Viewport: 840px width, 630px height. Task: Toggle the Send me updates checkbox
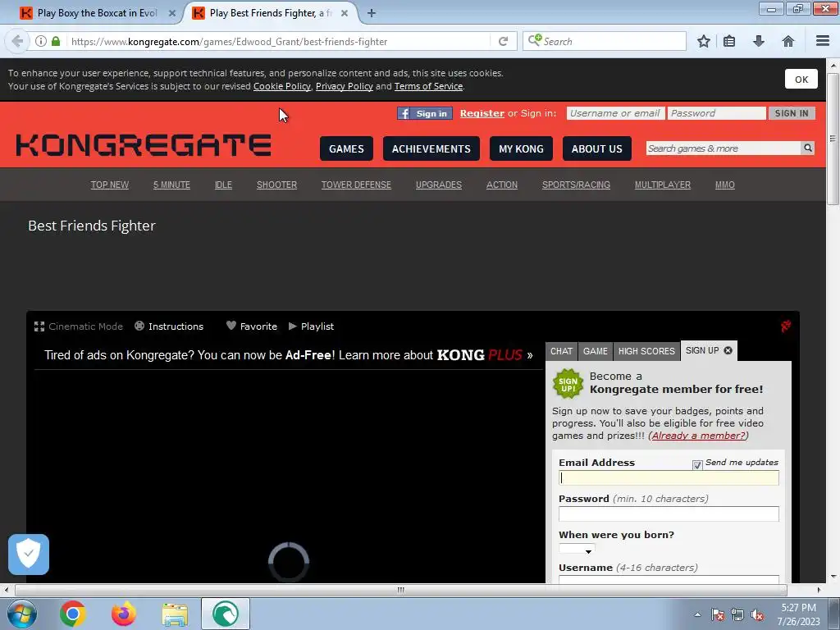pos(697,464)
